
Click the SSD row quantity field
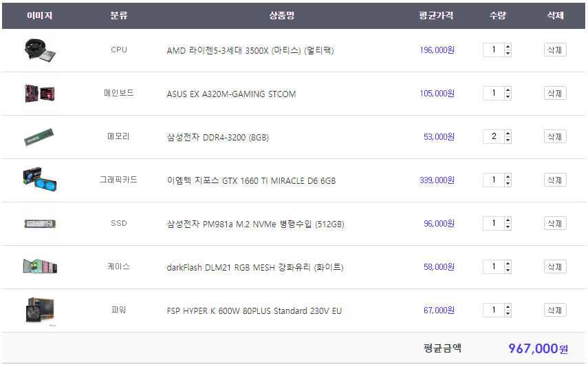[494, 224]
